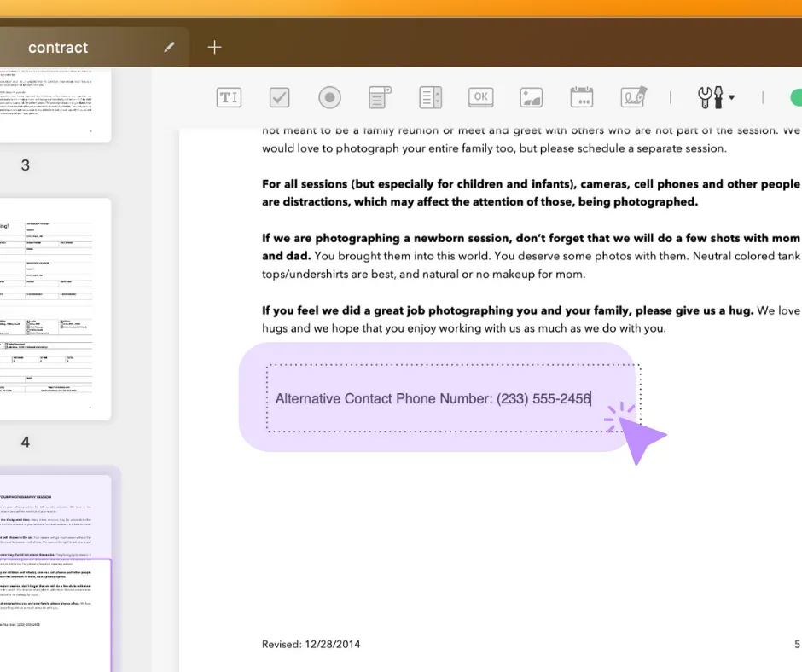Click the pencil icon to rename contract
802x672 pixels.
168,47
